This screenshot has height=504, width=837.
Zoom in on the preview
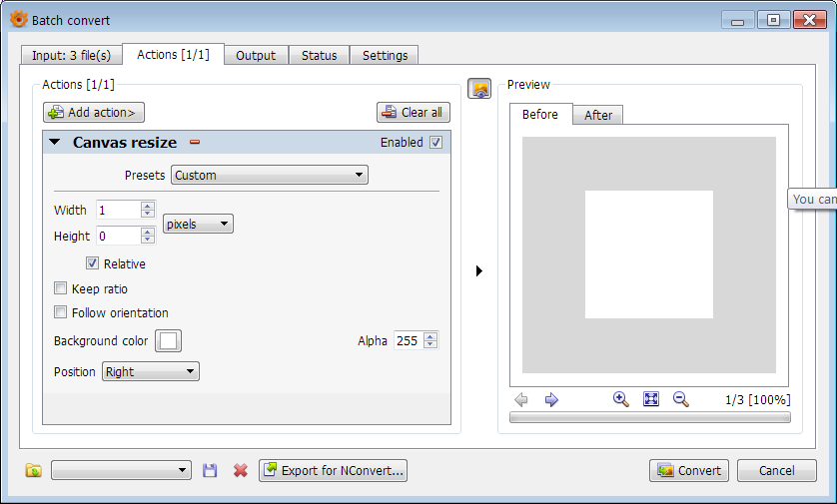coord(620,399)
